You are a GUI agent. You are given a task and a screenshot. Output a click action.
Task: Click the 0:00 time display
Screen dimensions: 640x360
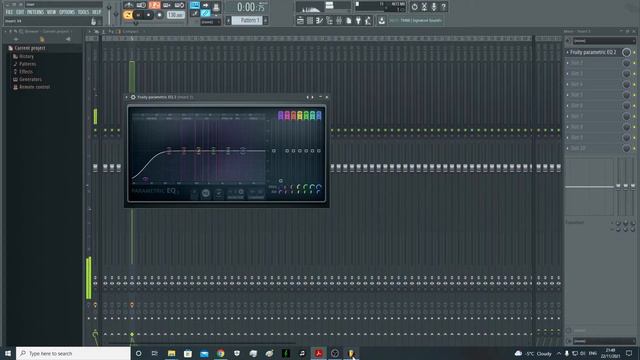pos(251,7)
